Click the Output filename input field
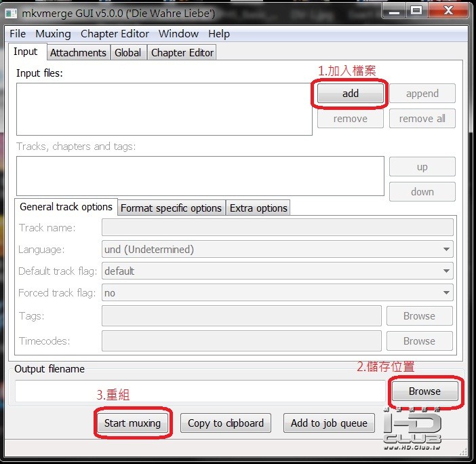Screen dimensions: 476x464 [200, 391]
